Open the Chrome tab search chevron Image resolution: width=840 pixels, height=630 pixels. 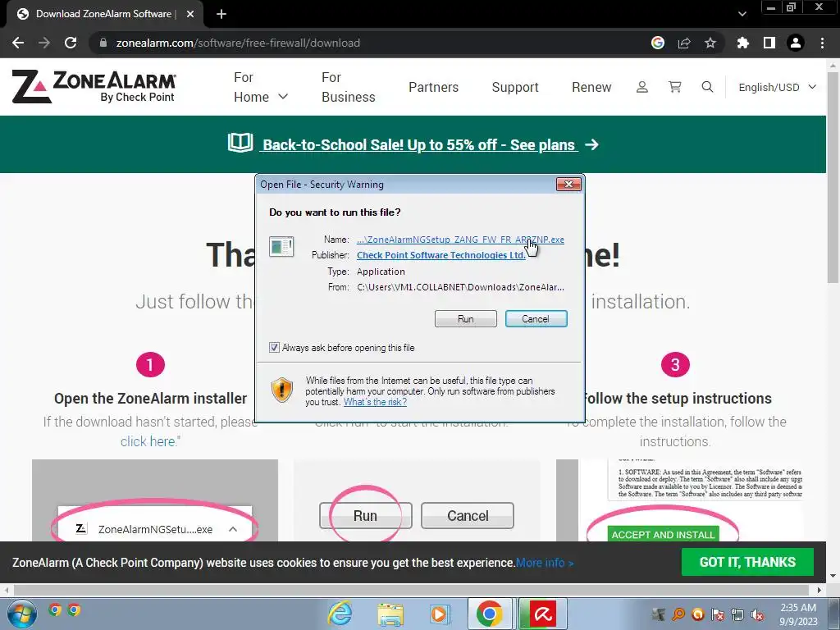click(x=742, y=14)
